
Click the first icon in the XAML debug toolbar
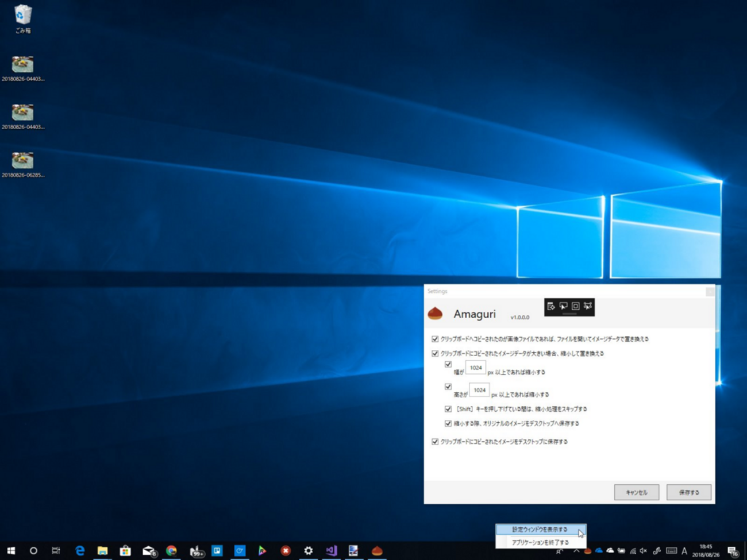(x=550, y=306)
